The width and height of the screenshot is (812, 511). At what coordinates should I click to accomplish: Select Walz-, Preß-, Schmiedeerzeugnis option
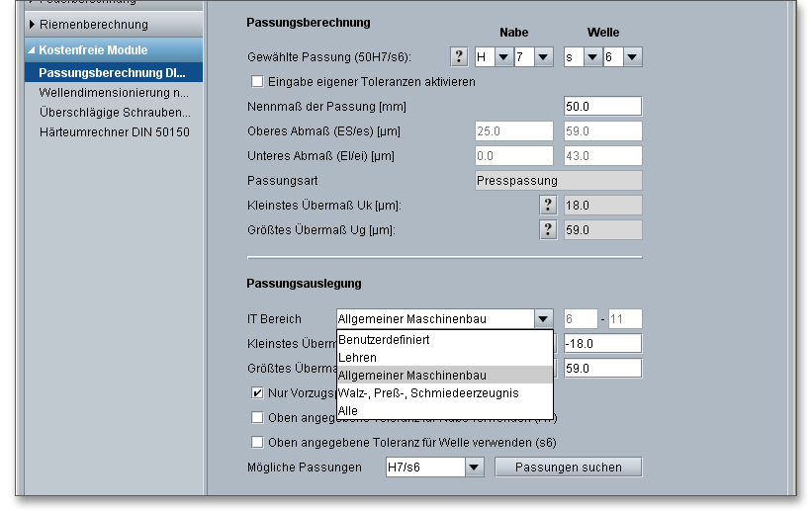point(428,393)
